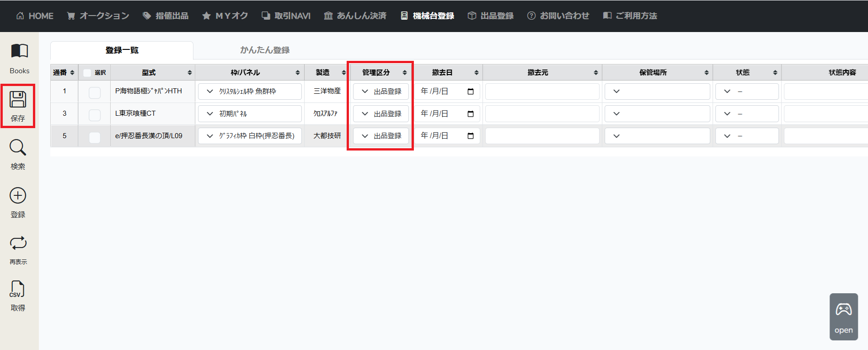Switch to the 登録一覧 tab
Screen dimensions: 868x350
pos(122,50)
